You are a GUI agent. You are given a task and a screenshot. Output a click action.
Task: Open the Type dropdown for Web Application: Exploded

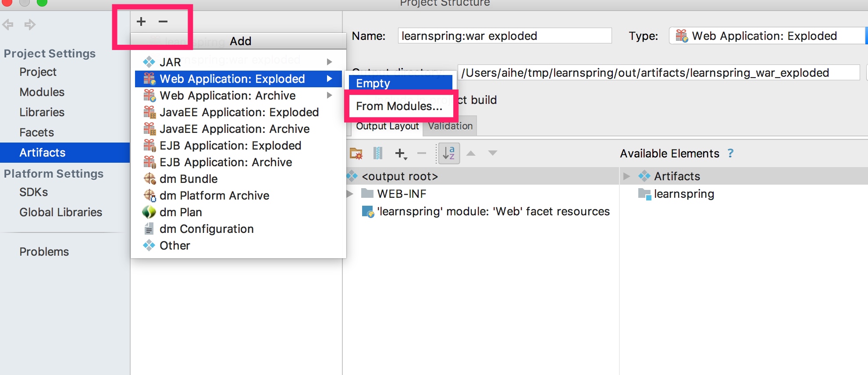click(x=767, y=36)
